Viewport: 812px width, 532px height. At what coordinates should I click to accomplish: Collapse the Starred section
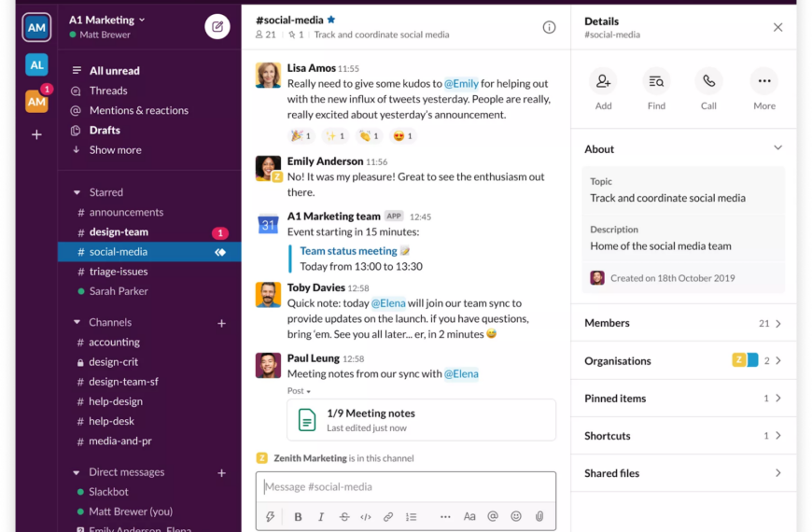coord(77,192)
